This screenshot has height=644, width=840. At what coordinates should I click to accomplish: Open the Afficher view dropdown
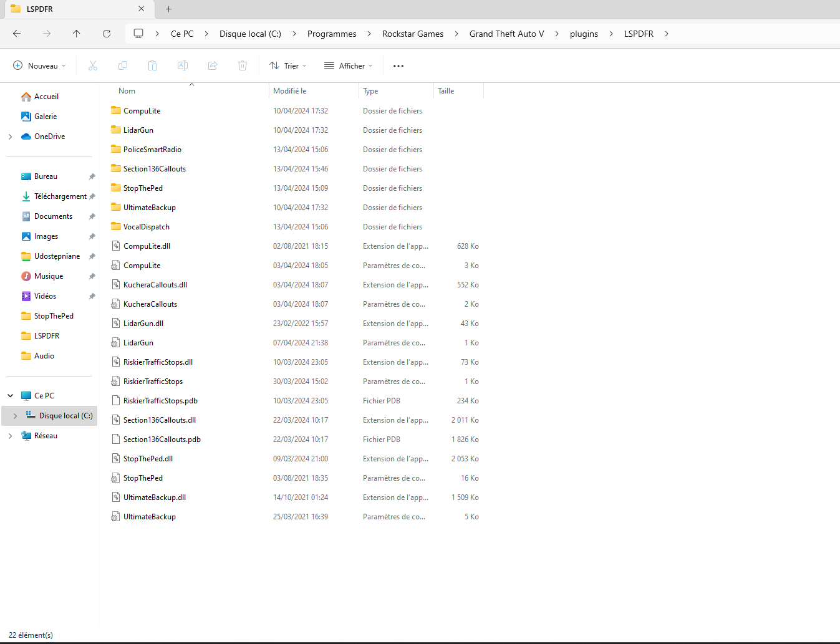(x=348, y=65)
